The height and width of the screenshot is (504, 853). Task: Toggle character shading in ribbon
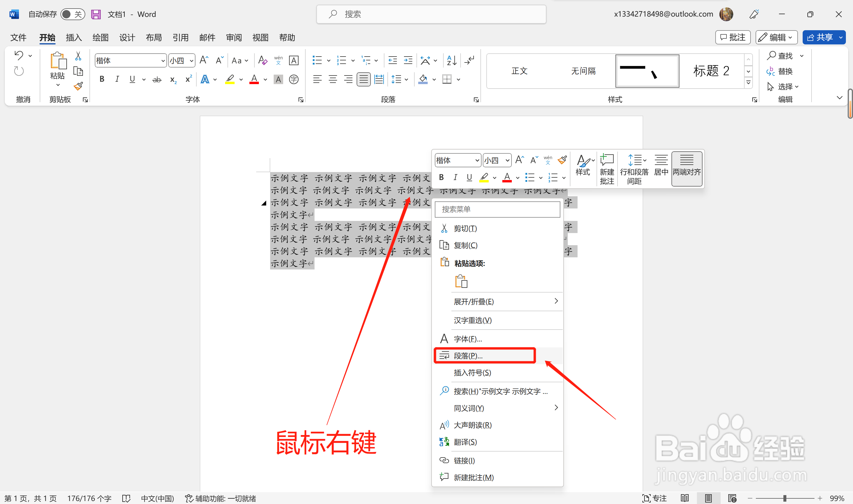click(278, 79)
